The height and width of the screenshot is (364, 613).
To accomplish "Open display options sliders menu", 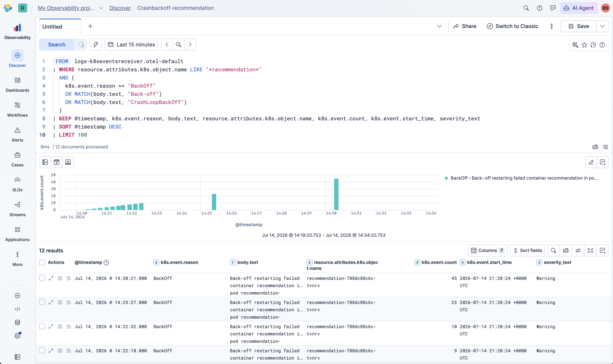I will [x=578, y=250].
